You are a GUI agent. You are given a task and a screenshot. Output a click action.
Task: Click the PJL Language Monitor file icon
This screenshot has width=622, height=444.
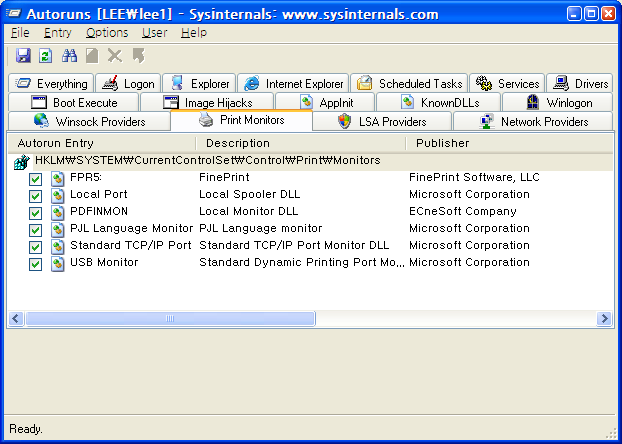(58, 230)
